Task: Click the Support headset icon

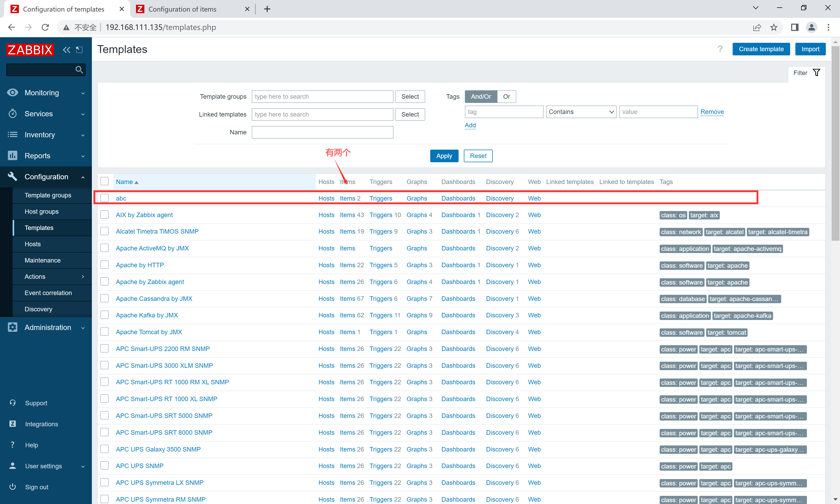Action: tap(13, 403)
